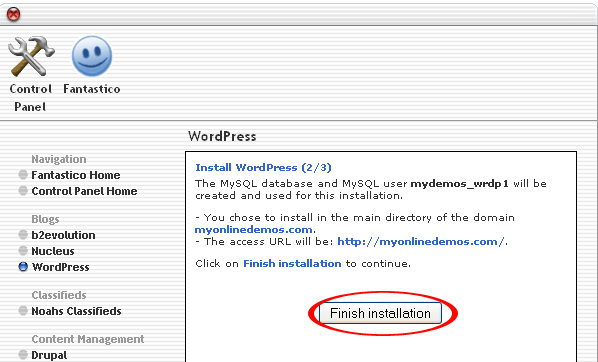Screen dimensions: 598x362
Task: Click the Classifieds section header
Action: coord(59,295)
